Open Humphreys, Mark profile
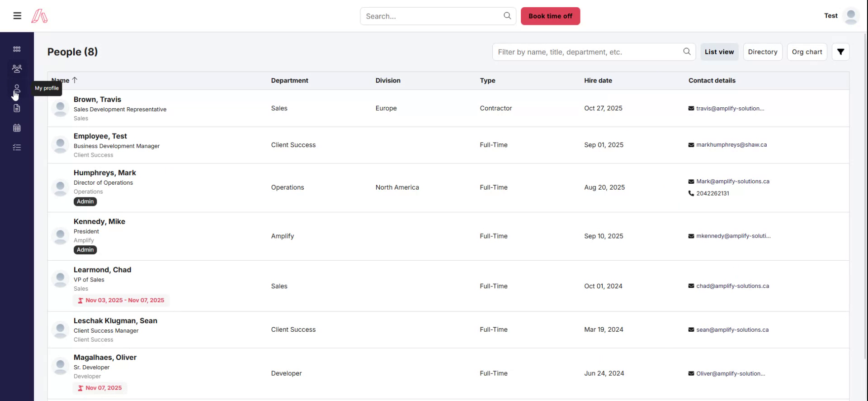Viewport: 868px width, 401px height. [x=105, y=173]
